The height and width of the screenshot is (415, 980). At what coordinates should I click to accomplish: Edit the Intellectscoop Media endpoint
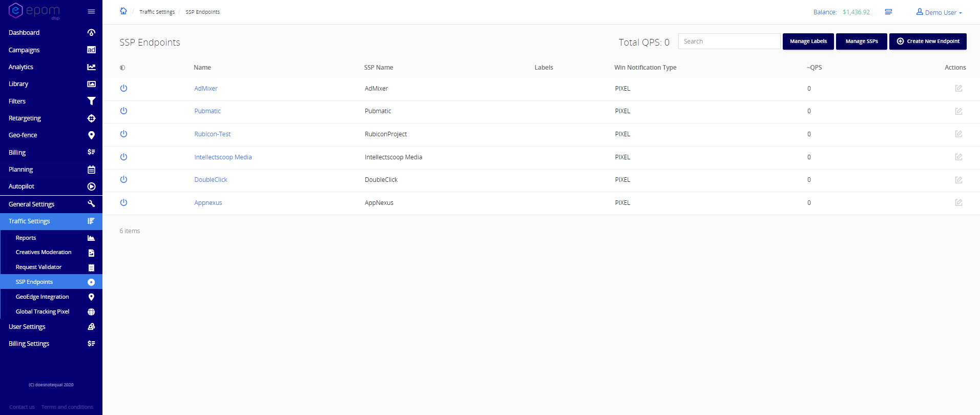point(958,157)
